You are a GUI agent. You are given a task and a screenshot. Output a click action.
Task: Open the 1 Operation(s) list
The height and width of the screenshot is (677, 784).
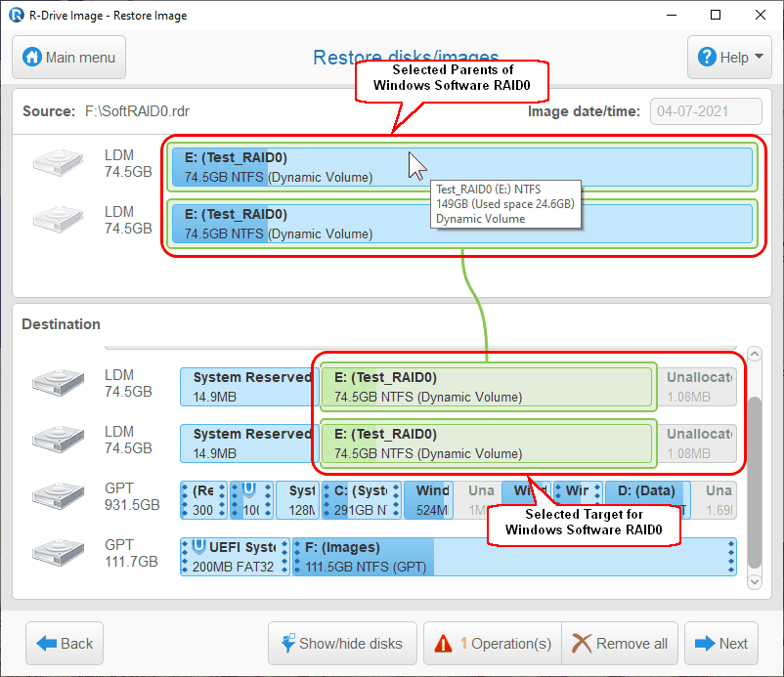[x=493, y=643]
